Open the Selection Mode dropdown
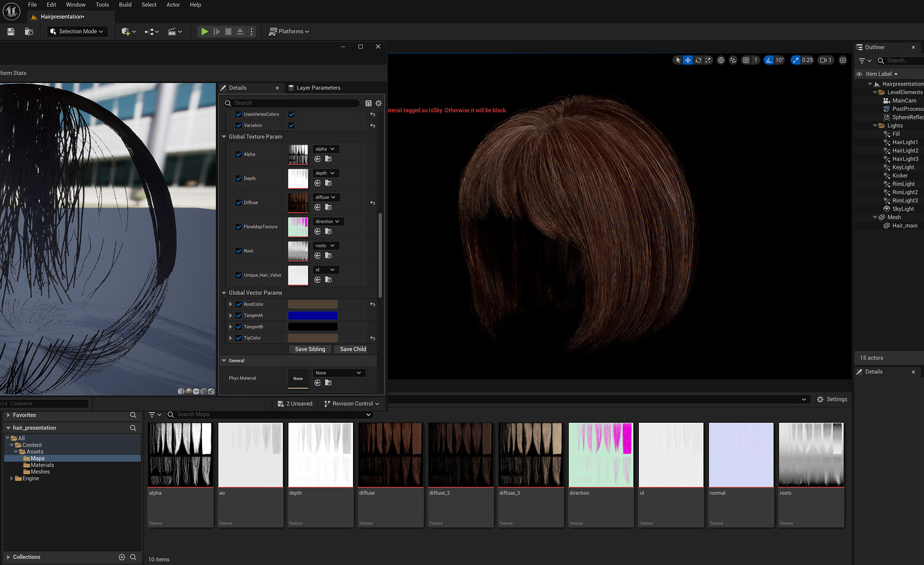 [x=77, y=31]
